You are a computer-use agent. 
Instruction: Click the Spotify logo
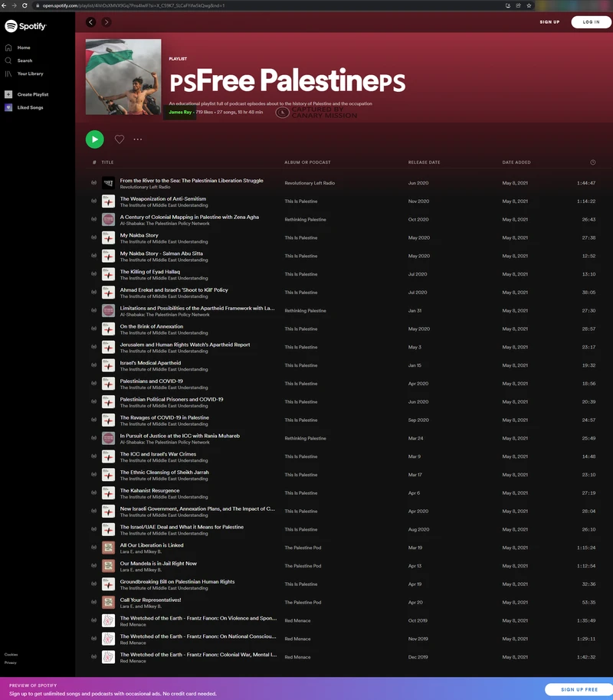coord(25,26)
